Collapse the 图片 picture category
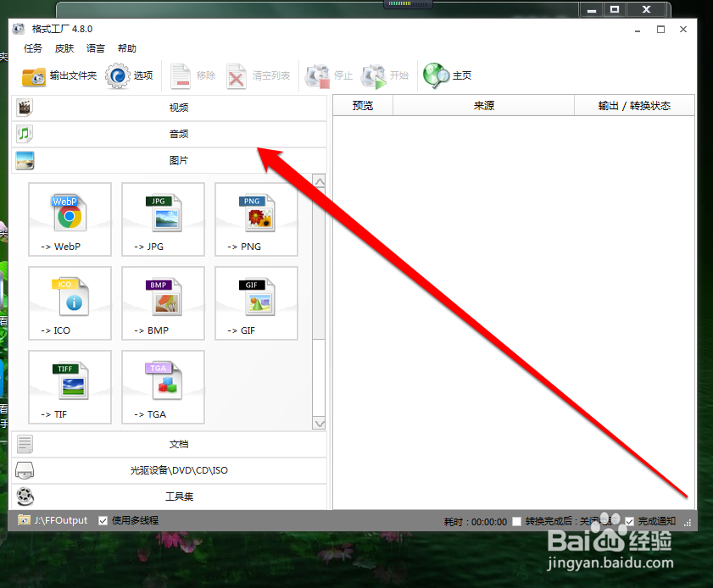This screenshot has width=713, height=588. click(170, 160)
